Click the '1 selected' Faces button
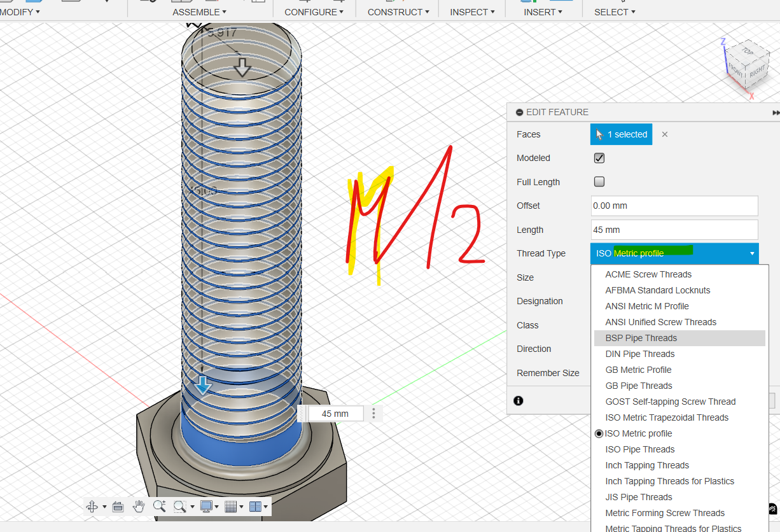The height and width of the screenshot is (532, 780). (621, 134)
